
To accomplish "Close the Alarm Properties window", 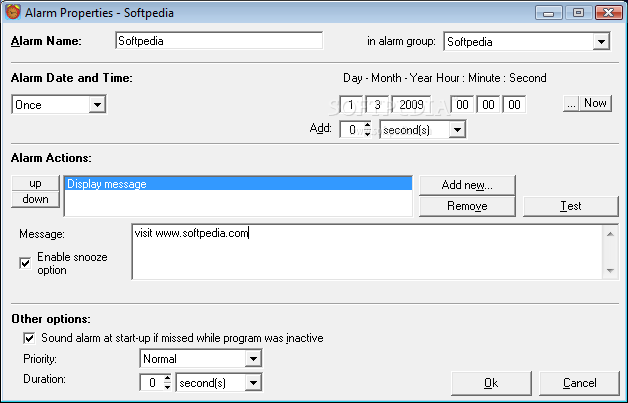I will pyautogui.click(x=608, y=12).
